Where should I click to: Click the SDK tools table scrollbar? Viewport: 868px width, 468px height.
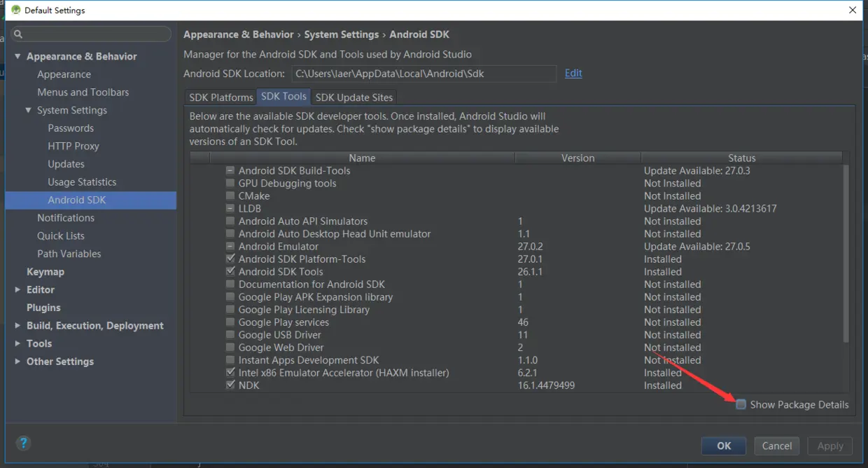click(x=845, y=252)
